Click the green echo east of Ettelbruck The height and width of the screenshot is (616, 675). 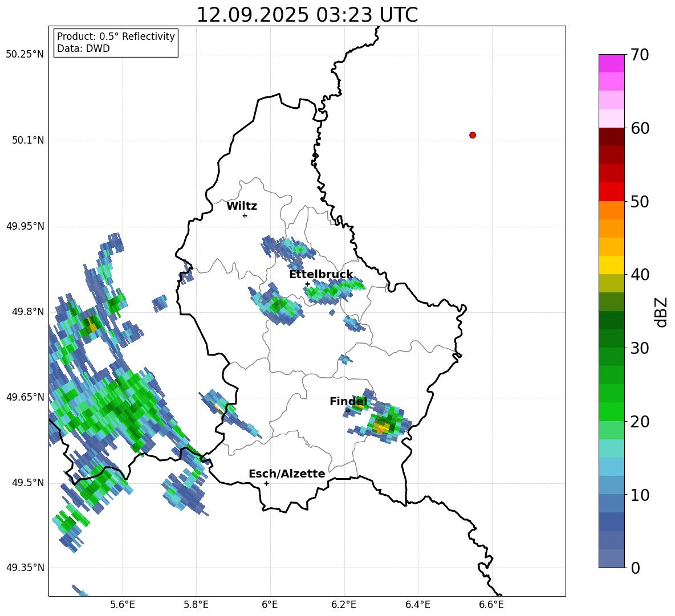click(334, 291)
